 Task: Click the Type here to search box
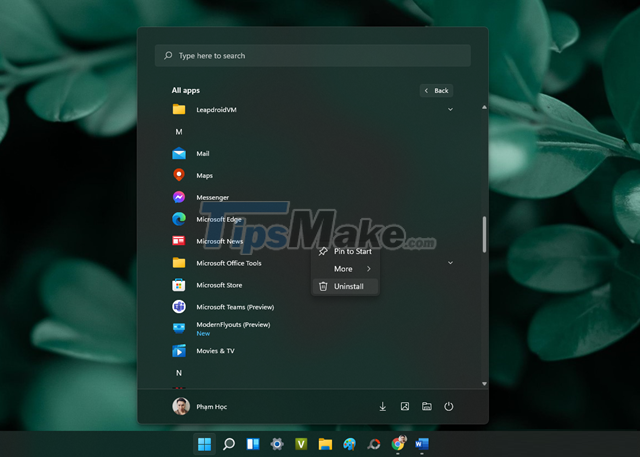[x=313, y=55]
